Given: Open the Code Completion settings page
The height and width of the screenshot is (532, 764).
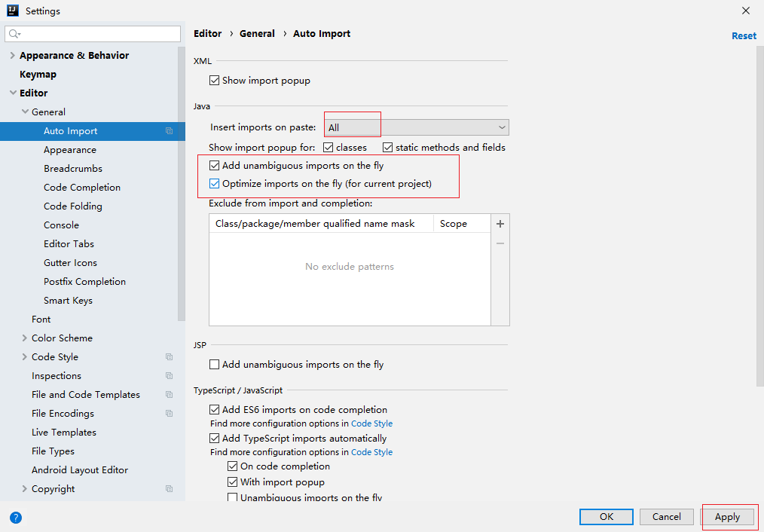Looking at the screenshot, I should tap(82, 188).
